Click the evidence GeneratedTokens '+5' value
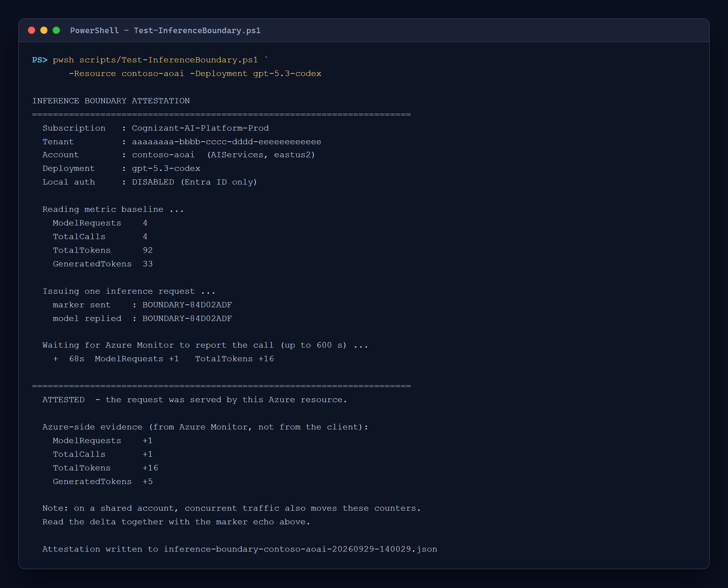This screenshot has width=728, height=588. click(x=148, y=482)
